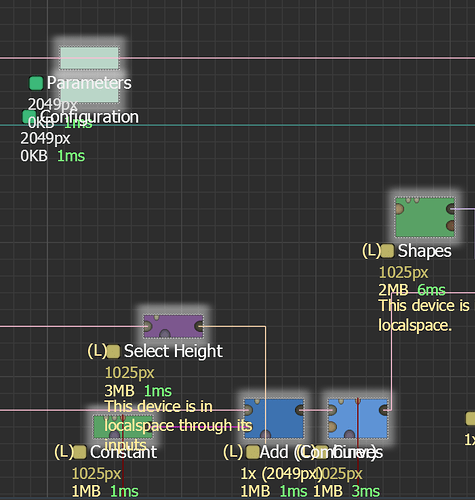Toggle the yellow status square beside Select Height
The image size is (475, 500).
point(113,351)
